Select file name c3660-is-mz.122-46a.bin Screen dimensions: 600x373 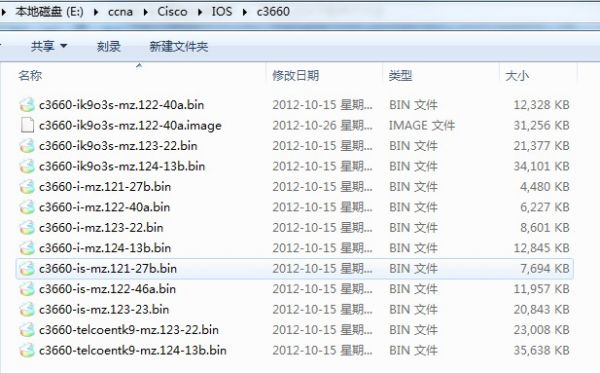click(108, 289)
